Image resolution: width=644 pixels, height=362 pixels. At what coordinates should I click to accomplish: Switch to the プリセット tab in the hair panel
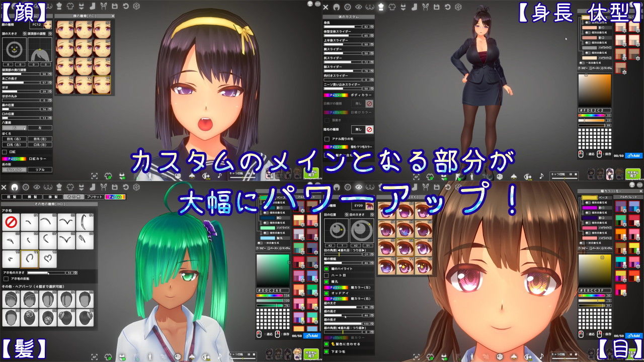tap(94, 197)
